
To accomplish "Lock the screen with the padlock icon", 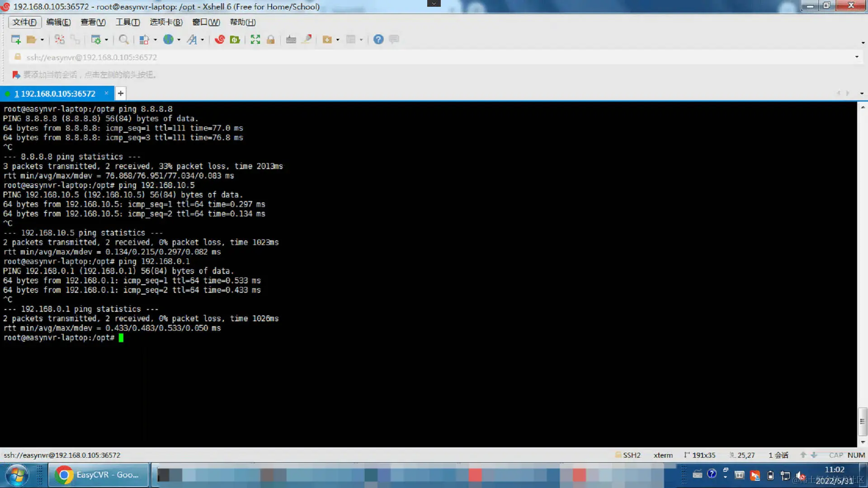I will pos(271,40).
